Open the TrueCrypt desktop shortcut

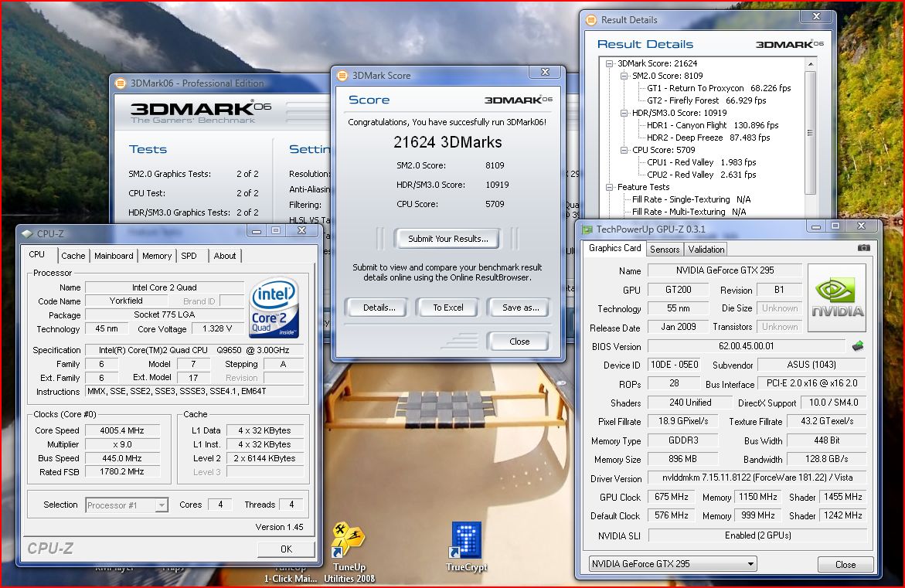pyautogui.click(x=467, y=541)
